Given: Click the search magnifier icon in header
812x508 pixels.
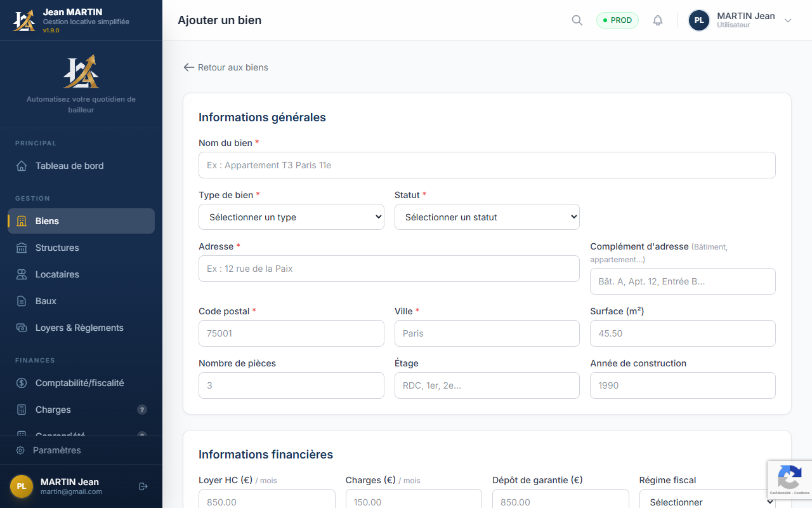Looking at the screenshot, I should [x=577, y=20].
